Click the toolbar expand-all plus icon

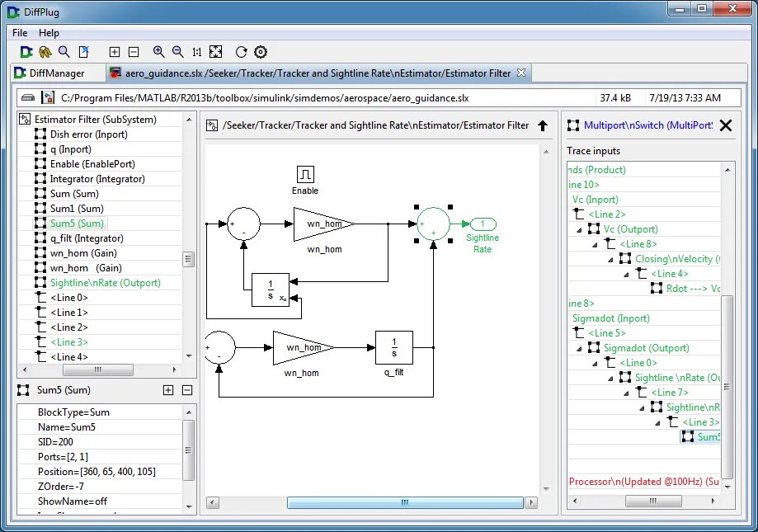(115, 52)
